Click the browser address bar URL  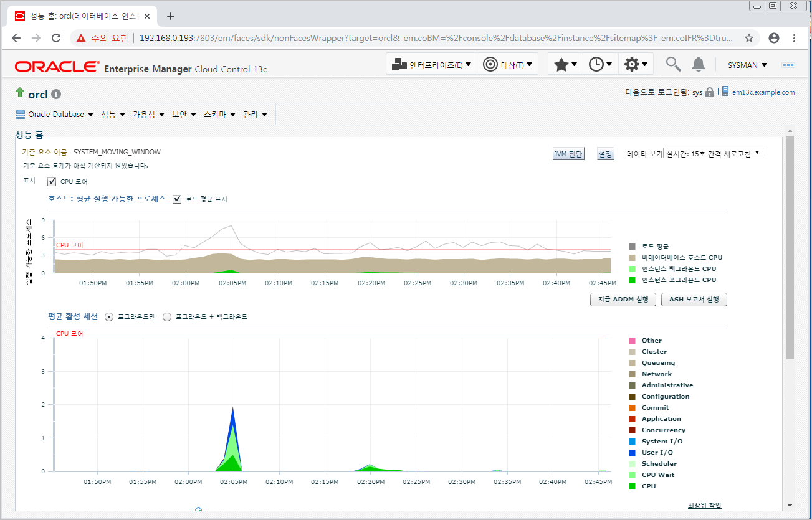(x=436, y=38)
